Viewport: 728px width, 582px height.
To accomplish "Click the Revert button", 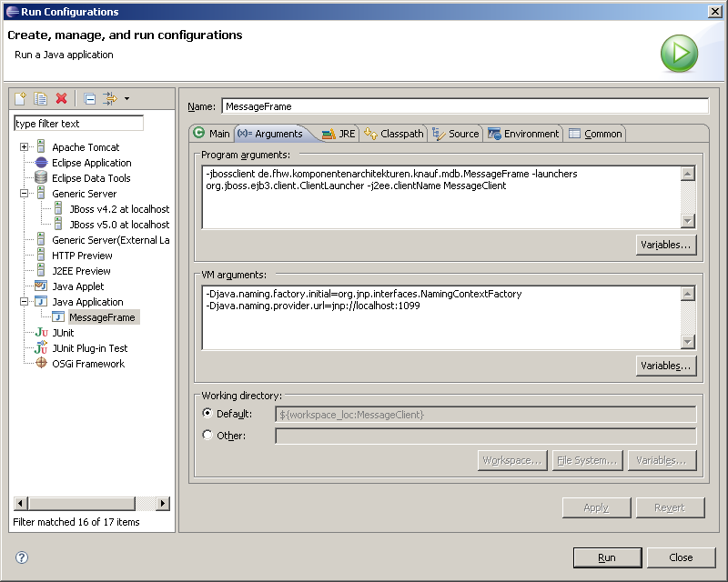I will pyautogui.click(x=670, y=507).
